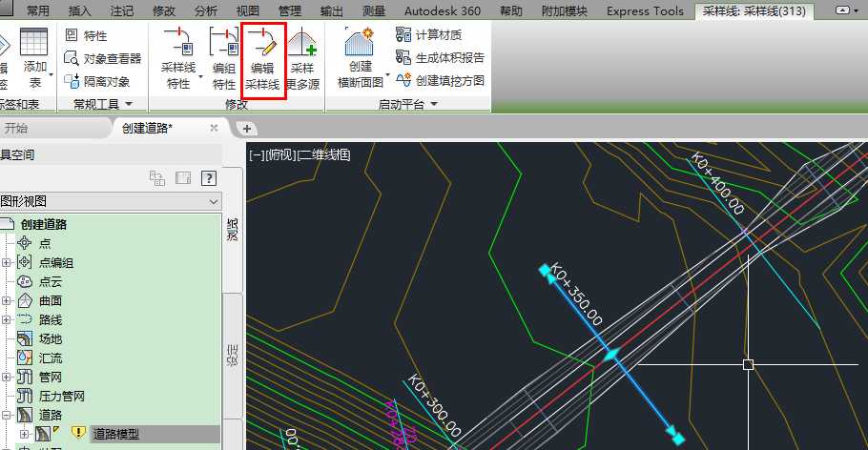
Task: Open the 输出 Output ribbon tab
Action: click(332, 10)
